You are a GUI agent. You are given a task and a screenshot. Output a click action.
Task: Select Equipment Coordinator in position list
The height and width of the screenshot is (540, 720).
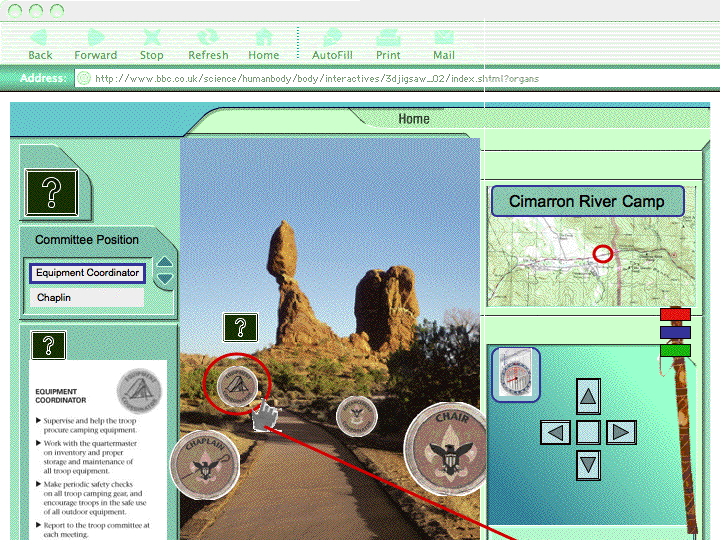87,273
